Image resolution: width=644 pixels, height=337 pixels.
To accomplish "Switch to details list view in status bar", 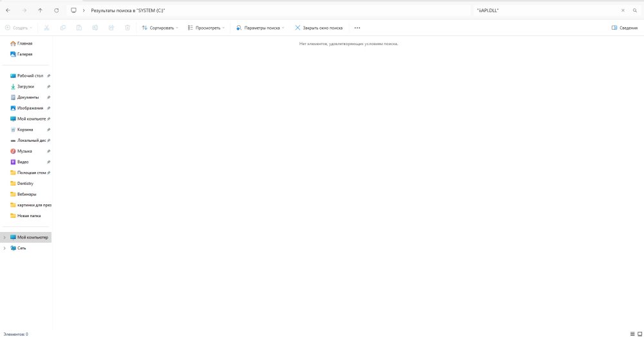I will click(x=632, y=334).
